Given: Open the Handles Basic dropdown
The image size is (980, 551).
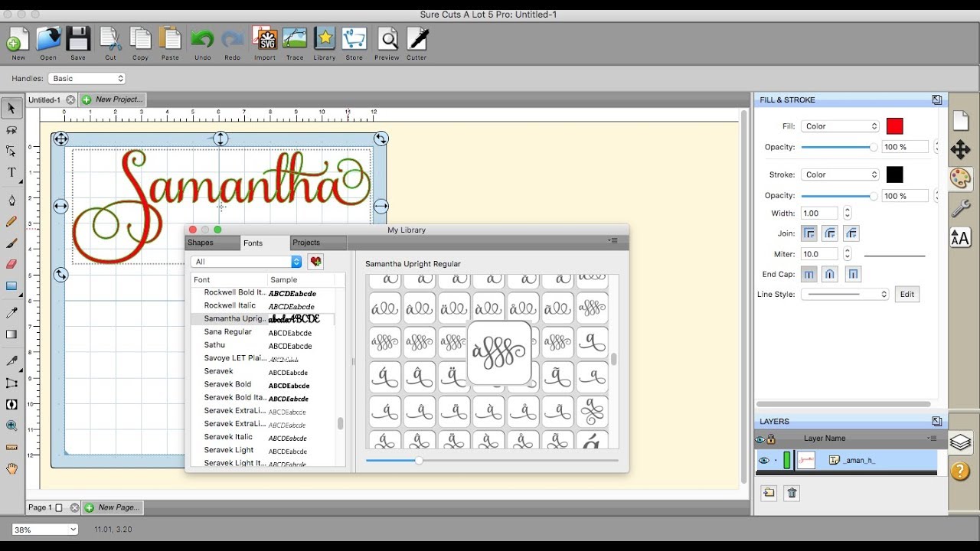Looking at the screenshot, I should (87, 78).
